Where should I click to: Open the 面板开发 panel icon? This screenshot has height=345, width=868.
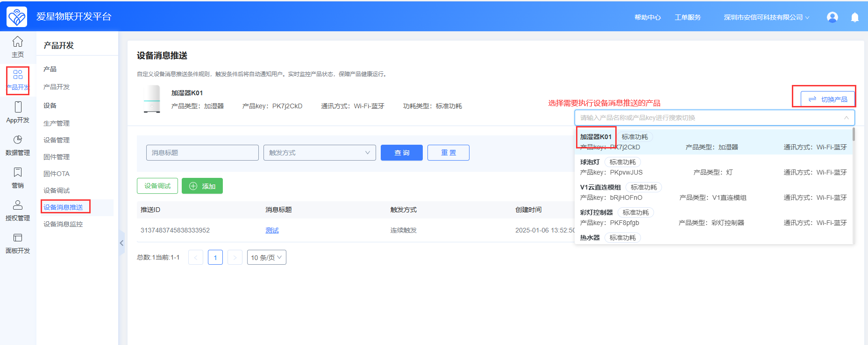pos(18,238)
